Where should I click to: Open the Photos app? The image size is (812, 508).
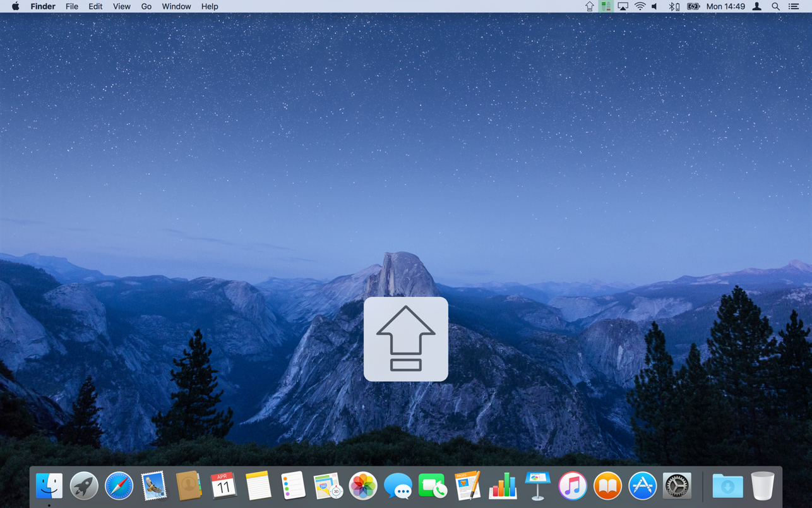tap(362, 486)
